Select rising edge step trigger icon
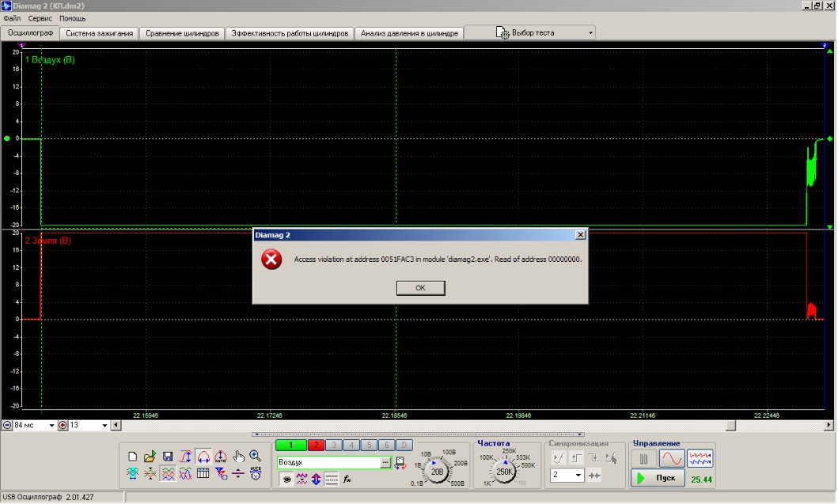Viewport: 838px width, 504px height. click(x=576, y=458)
